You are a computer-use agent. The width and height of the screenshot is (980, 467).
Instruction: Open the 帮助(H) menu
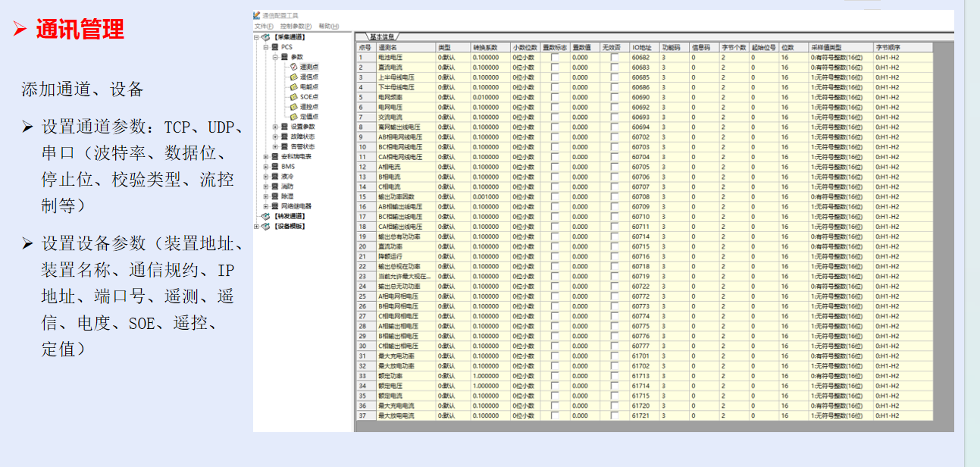(329, 26)
